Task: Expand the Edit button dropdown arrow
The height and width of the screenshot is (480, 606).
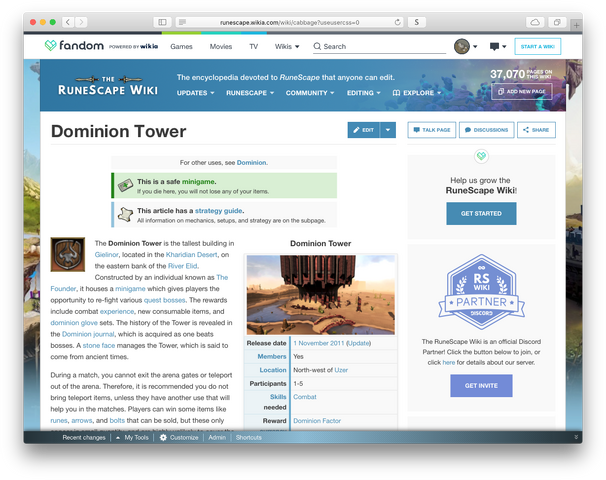Action: [x=388, y=130]
